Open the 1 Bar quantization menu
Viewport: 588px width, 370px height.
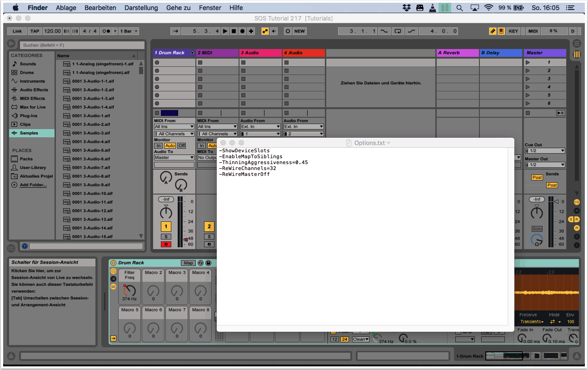129,31
